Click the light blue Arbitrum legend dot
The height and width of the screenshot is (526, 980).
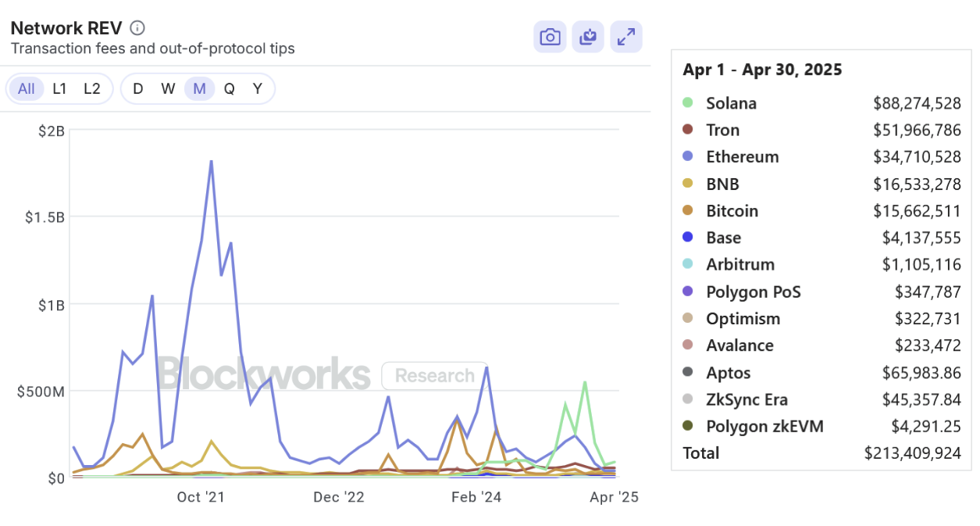point(688,264)
